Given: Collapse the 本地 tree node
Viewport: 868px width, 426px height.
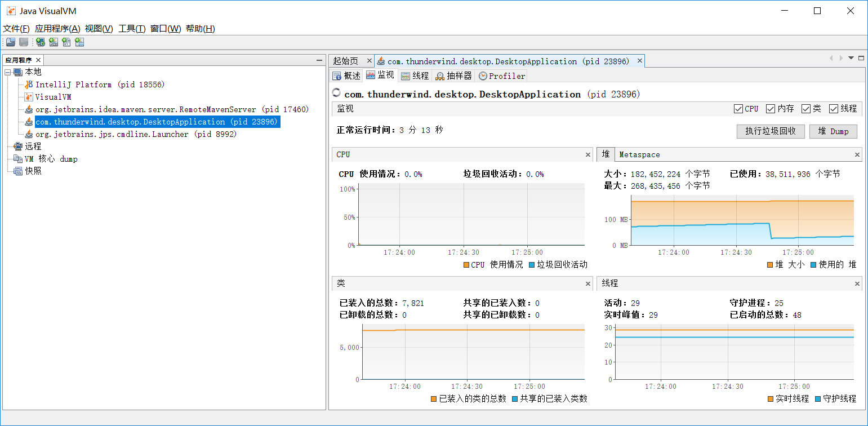Looking at the screenshot, I should point(8,72).
